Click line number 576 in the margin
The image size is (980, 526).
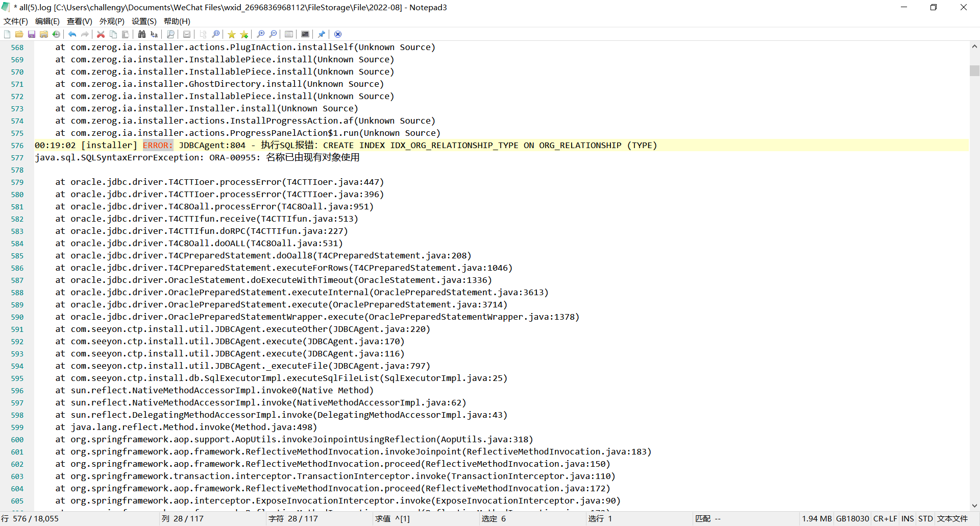point(17,146)
